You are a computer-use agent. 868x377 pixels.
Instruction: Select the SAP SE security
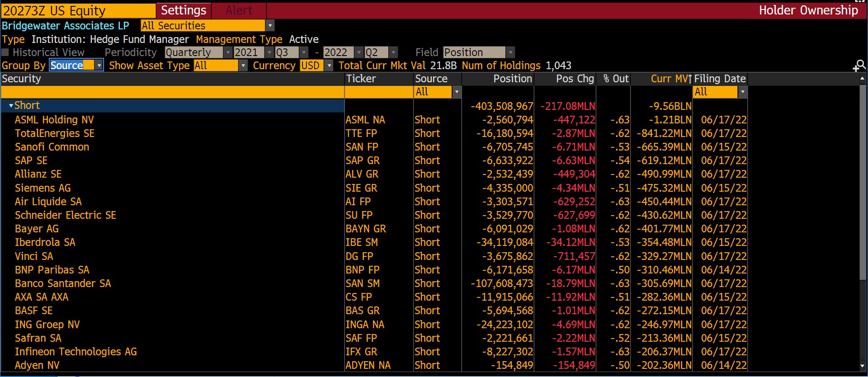(31, 160)
